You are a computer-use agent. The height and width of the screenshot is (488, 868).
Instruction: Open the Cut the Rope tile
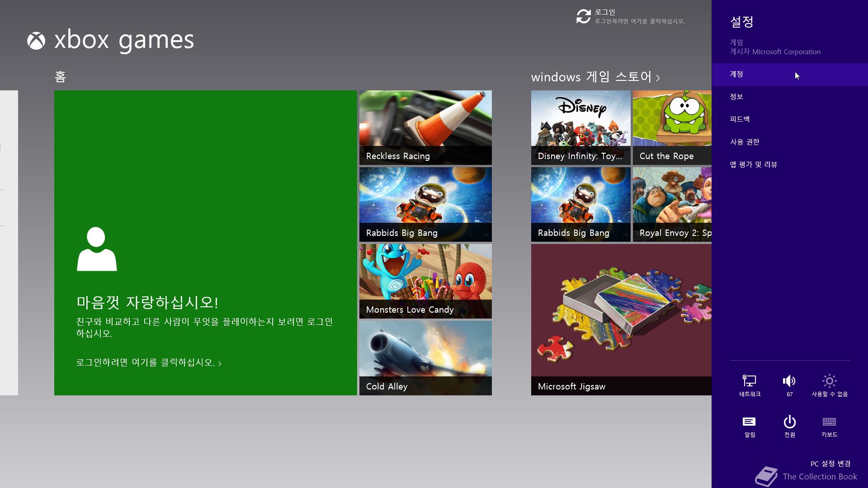point(672,127)
